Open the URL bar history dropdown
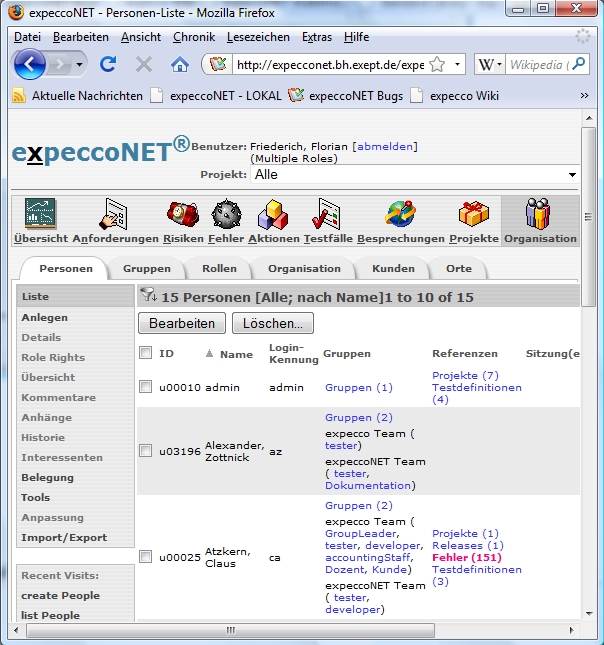 coord(458,64)
